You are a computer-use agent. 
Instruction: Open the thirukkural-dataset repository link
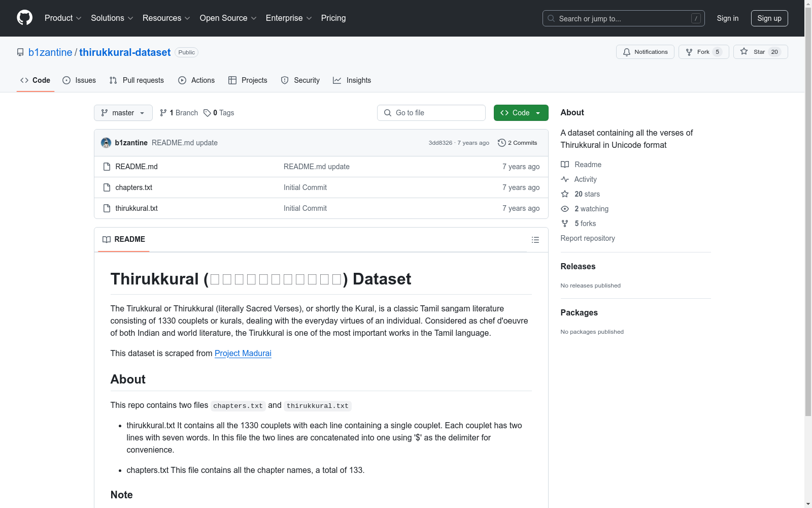125,52
